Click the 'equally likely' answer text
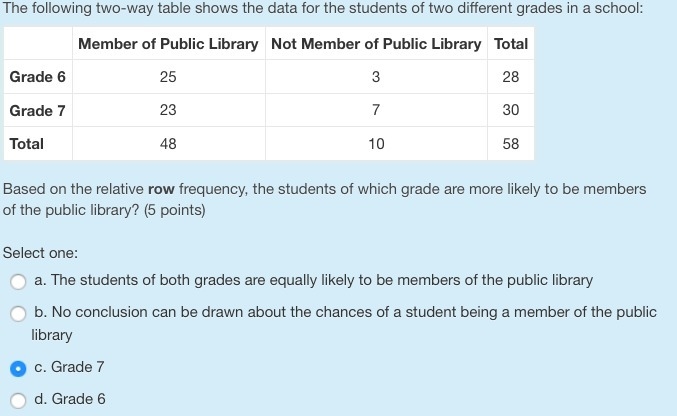 coord(313,280)
